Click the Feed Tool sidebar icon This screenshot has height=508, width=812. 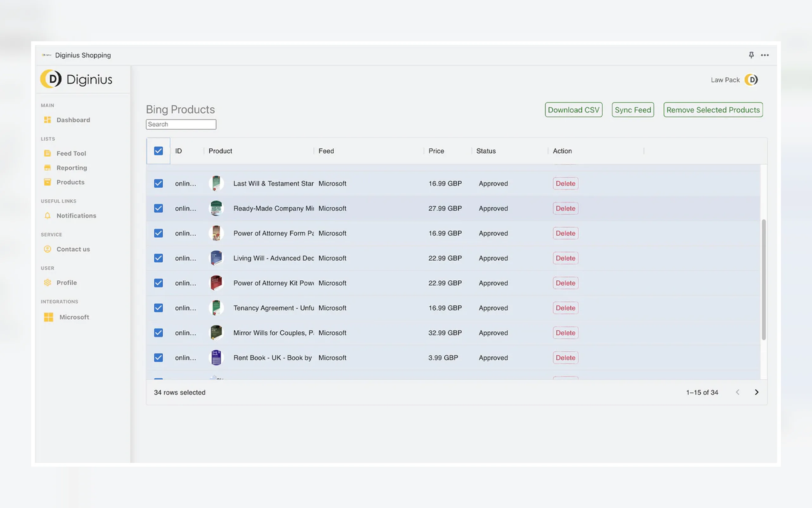(x=47, y=153)
